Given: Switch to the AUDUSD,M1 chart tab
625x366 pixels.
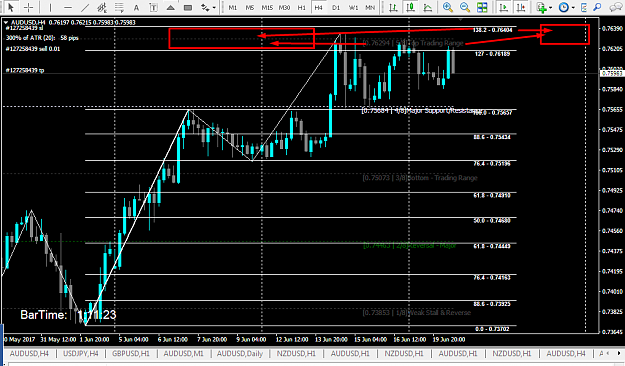Looking at the screenshot, I should pos(183,354).
